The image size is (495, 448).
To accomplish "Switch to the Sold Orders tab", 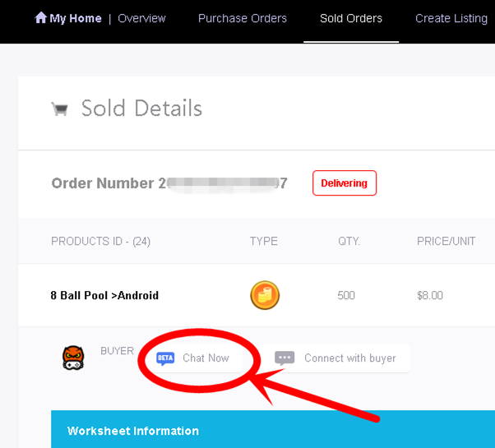I will 351,18.
